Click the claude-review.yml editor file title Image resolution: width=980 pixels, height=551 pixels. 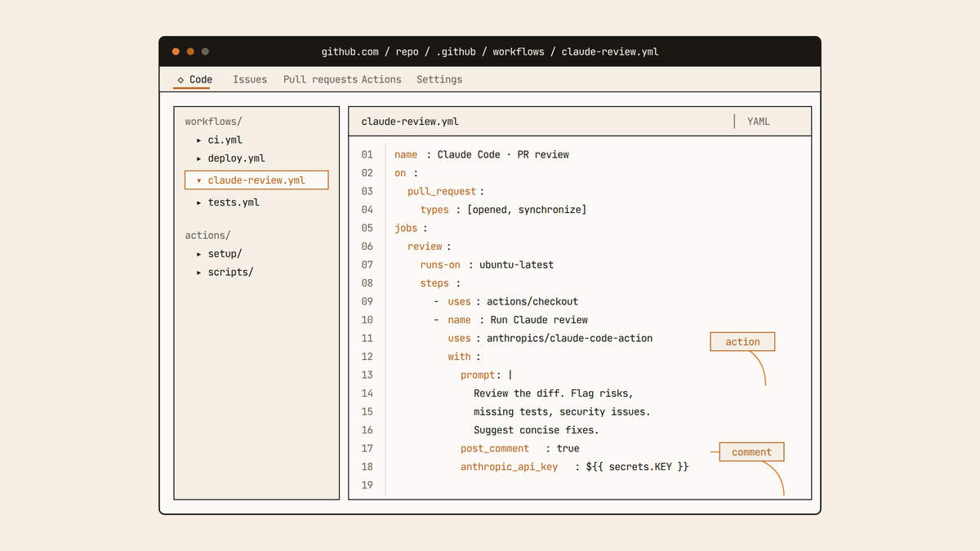[x=410, y=122]
